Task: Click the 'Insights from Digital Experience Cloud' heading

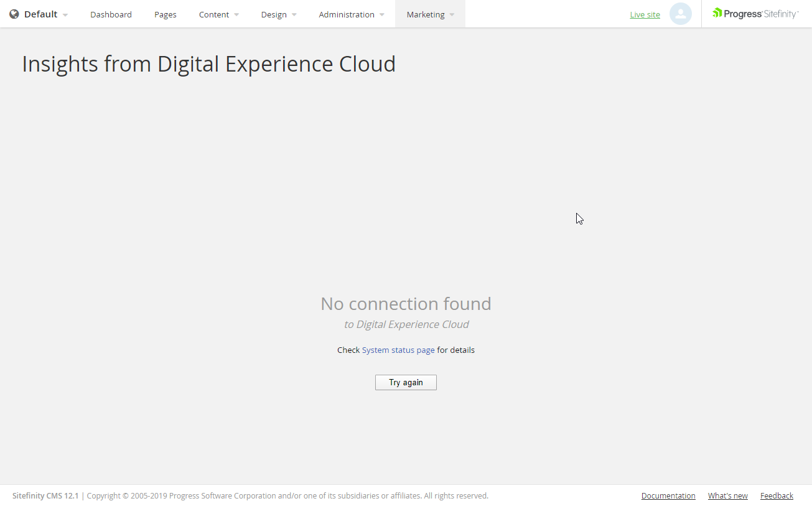Action: tap(209, 64)
